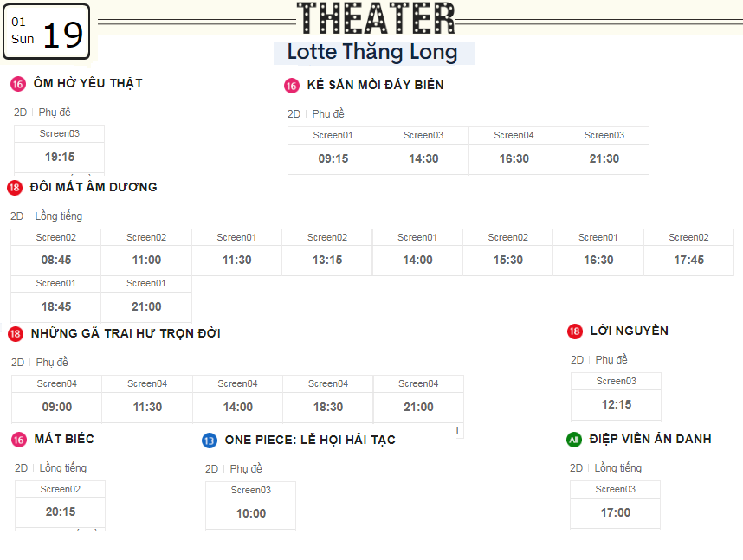Open the ONE PIECE: LỄ HỘI HẢI TẶC title
The height and width of the screenshot is (560, 743).
coord(310,441)
